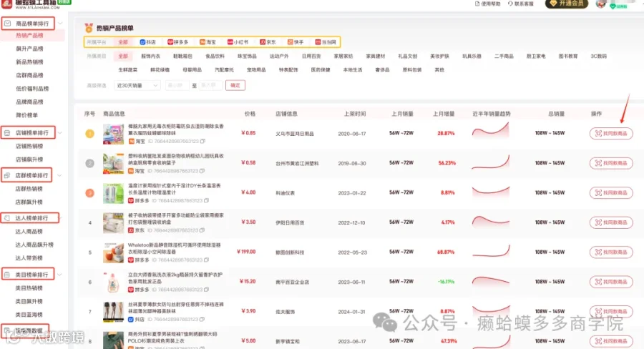This screenshot has width=644, height=349.
Task: Click the -16.11% growth value
Action: click(446, 282)
